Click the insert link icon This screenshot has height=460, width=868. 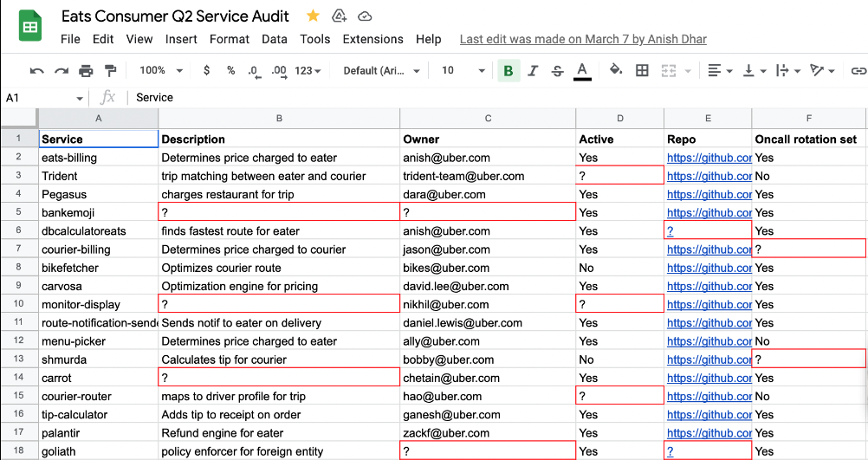tap(858, 71)
